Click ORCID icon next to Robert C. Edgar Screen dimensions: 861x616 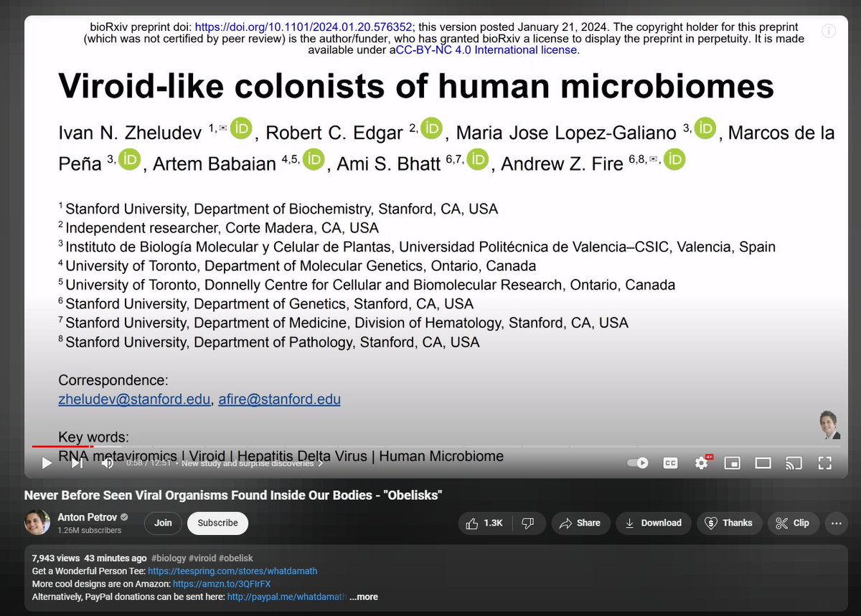click(431, 129)
